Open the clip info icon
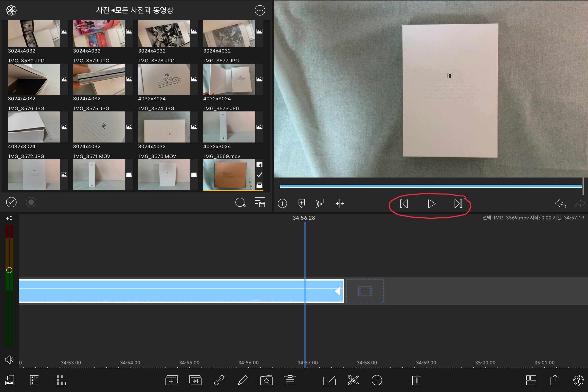Screen dimensions: 588x392 pos(282,203)
